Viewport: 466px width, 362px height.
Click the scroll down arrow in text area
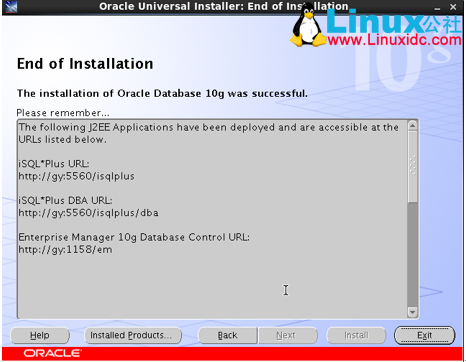point(412,312)
